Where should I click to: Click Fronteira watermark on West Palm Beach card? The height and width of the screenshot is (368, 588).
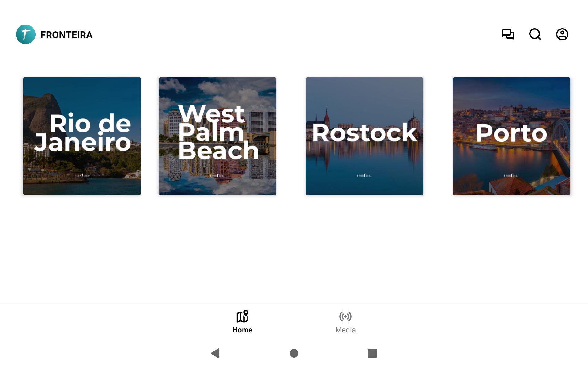tap(217, 176)
